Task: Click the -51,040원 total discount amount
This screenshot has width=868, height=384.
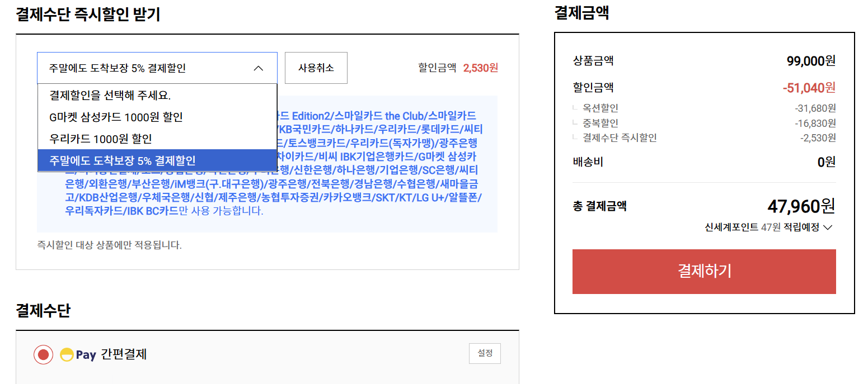Action: (x=809, y=87)
